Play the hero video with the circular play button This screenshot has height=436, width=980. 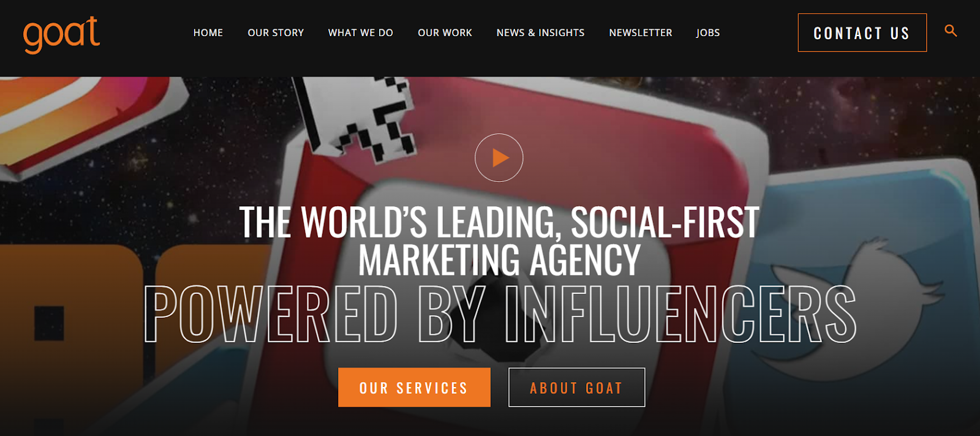click(499, 157)
